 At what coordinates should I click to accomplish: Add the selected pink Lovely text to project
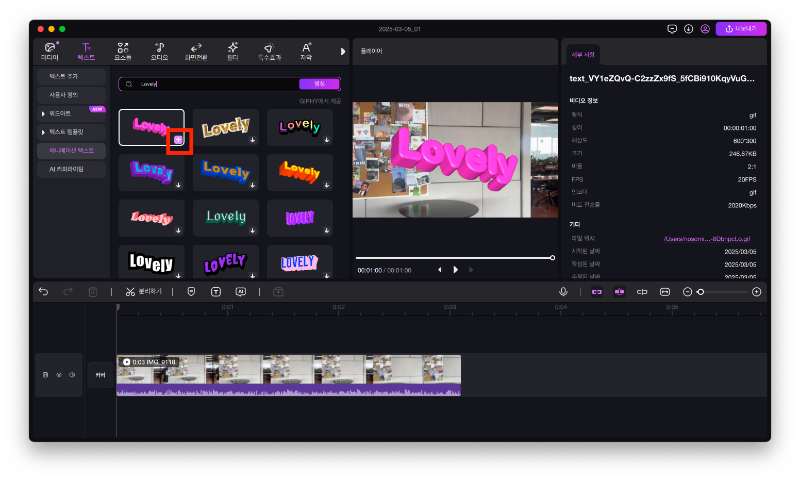[x=179, y=141]
